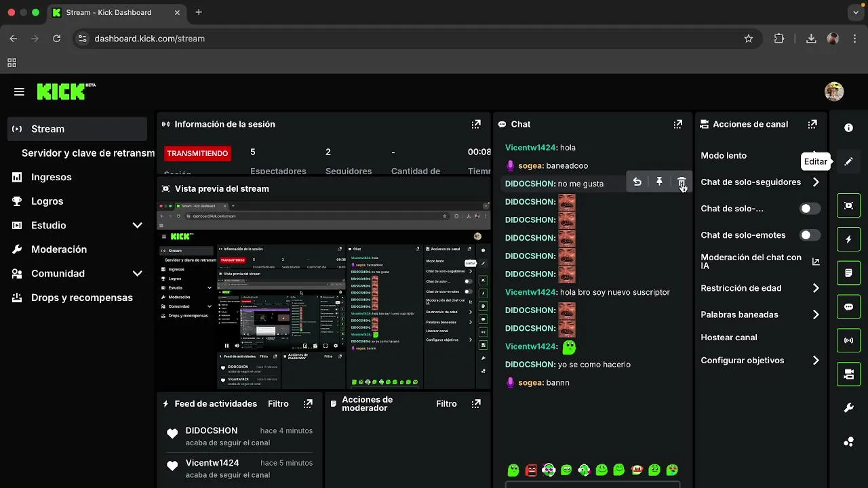
Task: Open a new browser tab
Action: pos(199,12)
